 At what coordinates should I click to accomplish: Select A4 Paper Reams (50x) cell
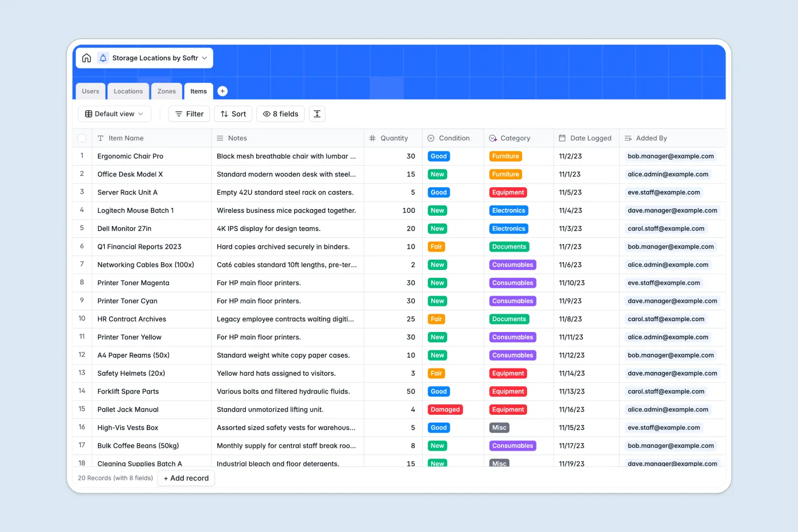coord(152,355)
